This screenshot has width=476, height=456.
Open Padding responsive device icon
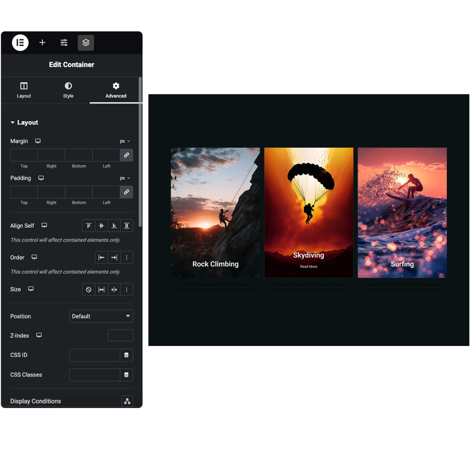tap(41, 178)
